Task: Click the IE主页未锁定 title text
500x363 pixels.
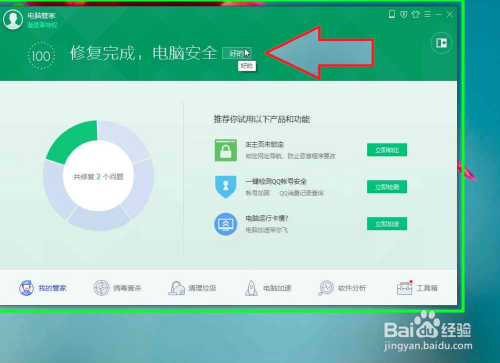Action: tap(265, 144)
